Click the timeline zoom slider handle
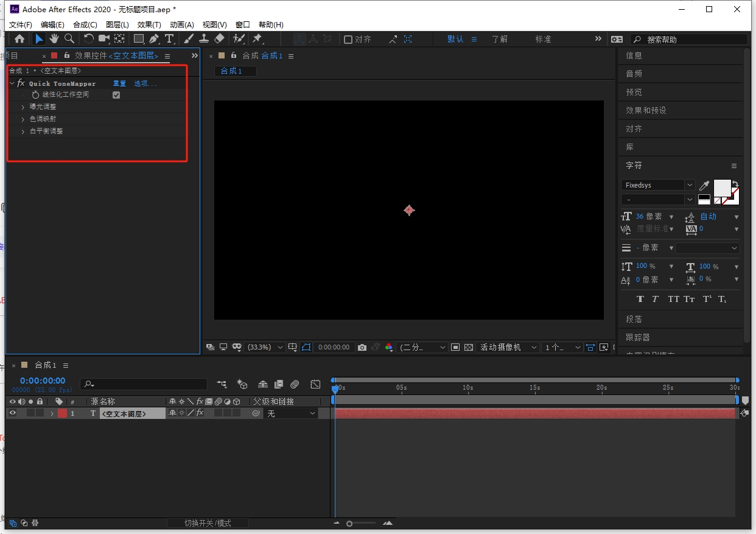 coord(349,524)
